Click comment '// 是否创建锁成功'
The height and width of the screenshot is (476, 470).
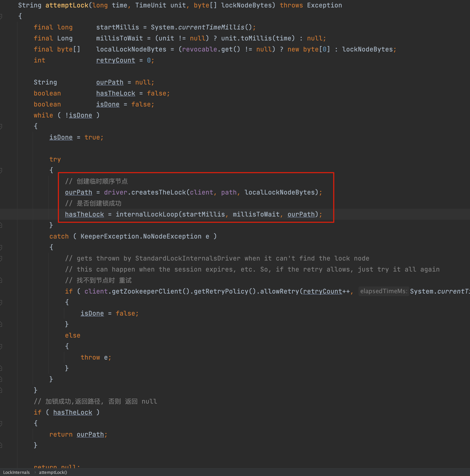[93, 203]
